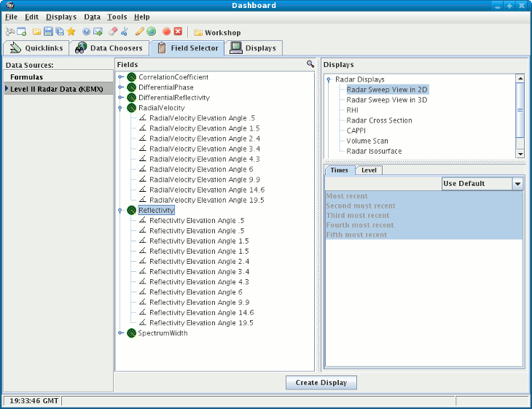Viewport: 532px width, 409px height.
Task: Click the scissors icon in toolbar
Action: pos(124,32)
